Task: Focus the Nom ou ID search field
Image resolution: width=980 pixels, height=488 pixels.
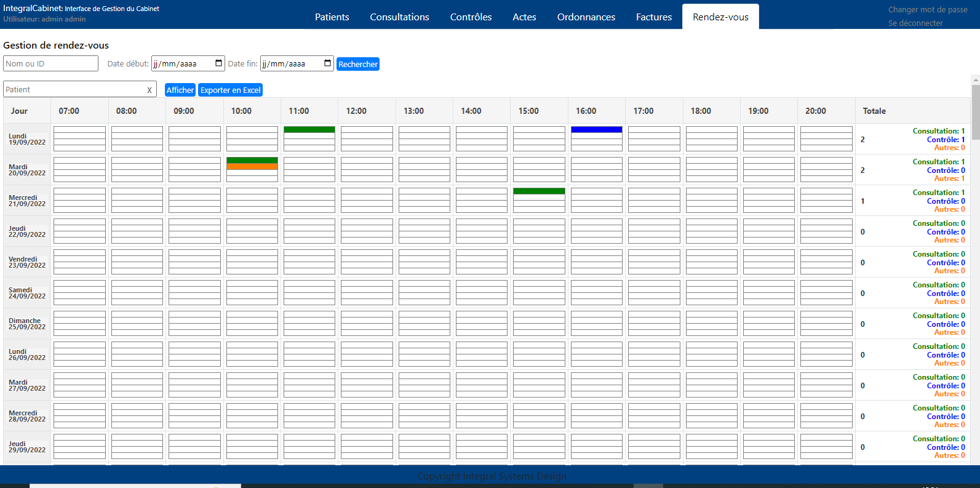Action: coord(51,63)
